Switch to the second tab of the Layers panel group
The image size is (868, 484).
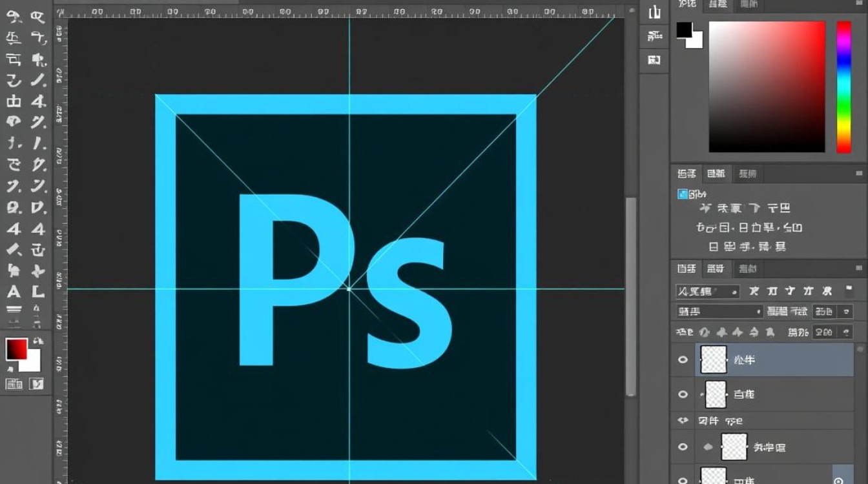715,269
